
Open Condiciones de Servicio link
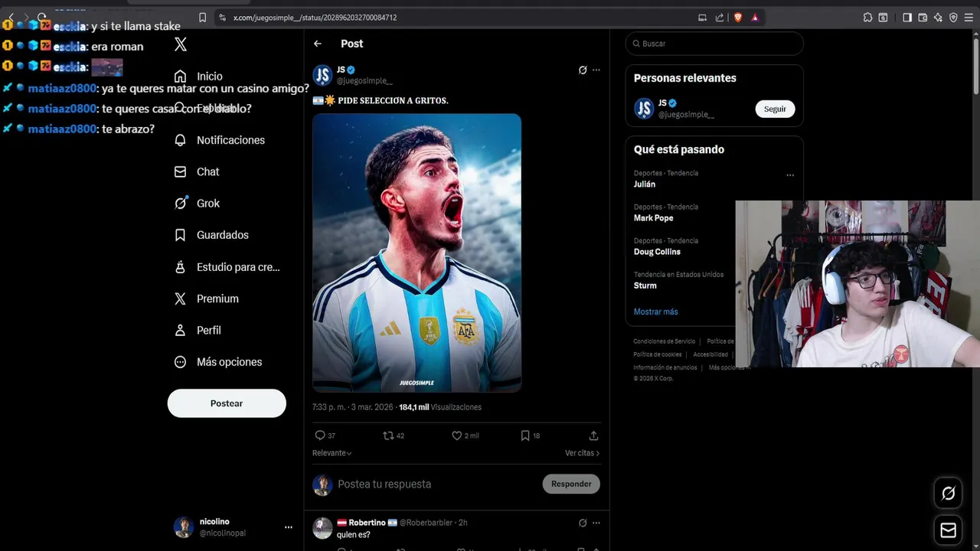pos(665,341)
